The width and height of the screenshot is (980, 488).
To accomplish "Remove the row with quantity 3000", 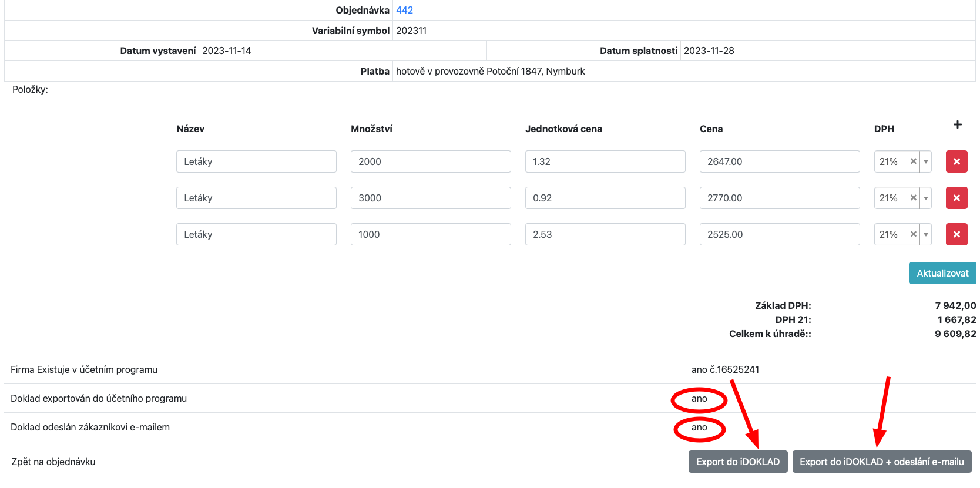I will click(956, 198).
